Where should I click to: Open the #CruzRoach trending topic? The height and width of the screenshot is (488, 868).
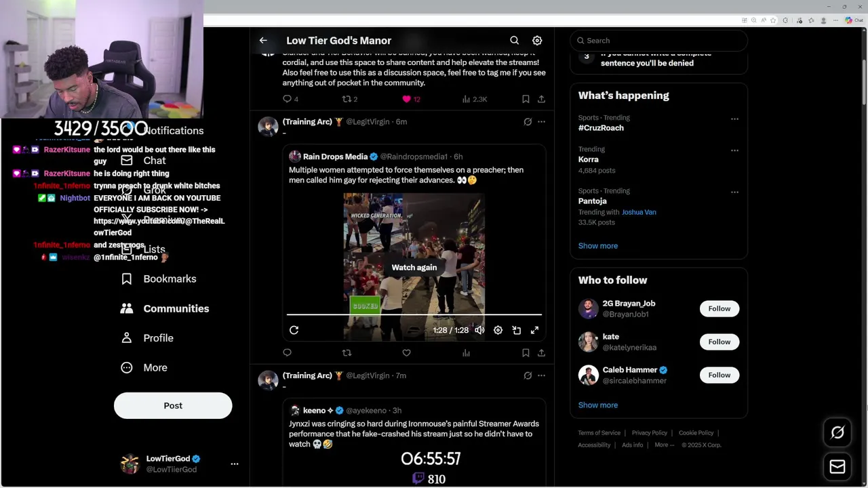tap(601, 127)
